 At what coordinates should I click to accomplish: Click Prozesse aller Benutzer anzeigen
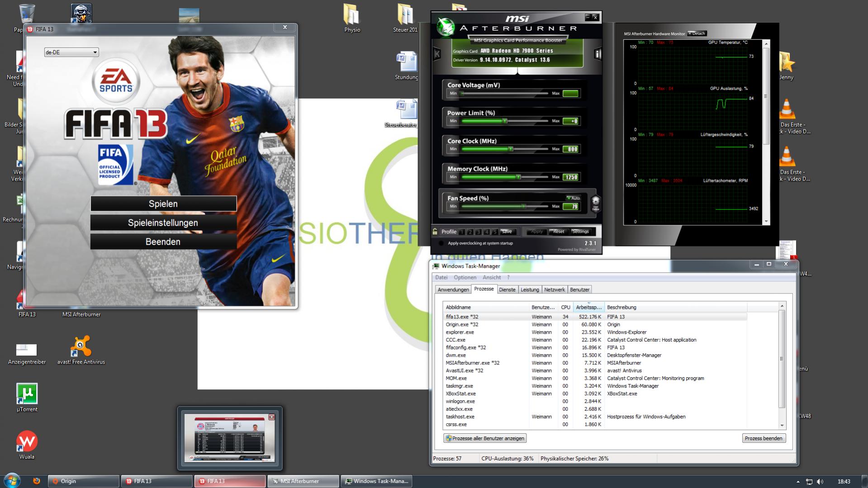coord(485,438)
